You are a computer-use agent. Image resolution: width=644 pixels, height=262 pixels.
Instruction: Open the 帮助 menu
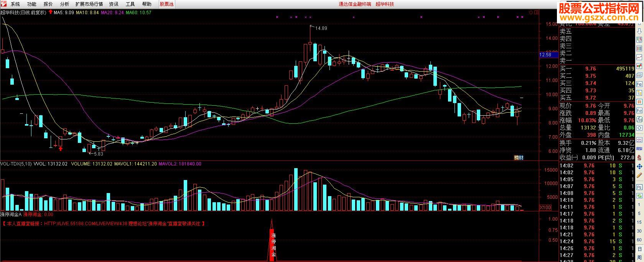coord(147,4)
